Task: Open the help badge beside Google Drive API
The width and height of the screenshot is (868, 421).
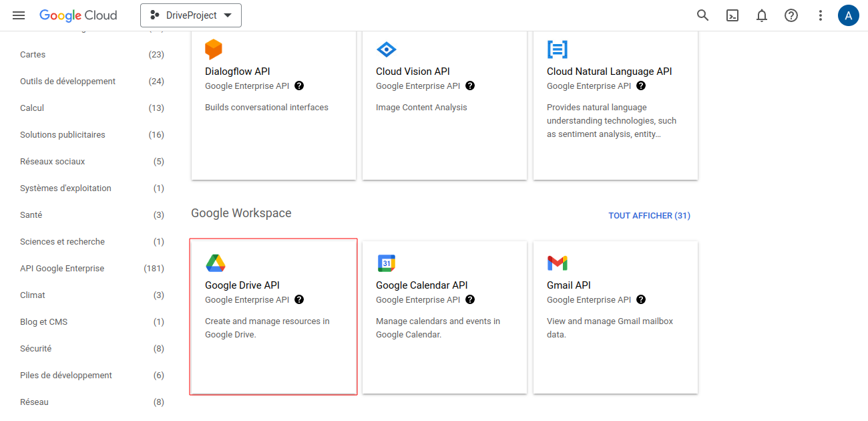Action: [x=299, y=299]
